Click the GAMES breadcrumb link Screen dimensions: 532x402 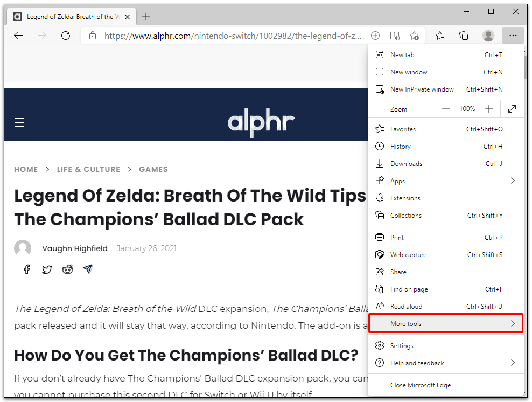pos(153,169)
